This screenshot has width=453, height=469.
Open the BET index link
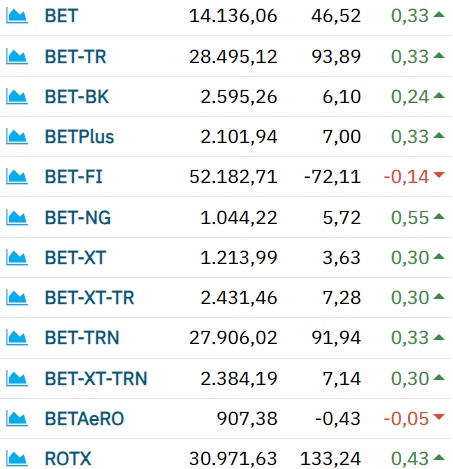point(61,16)
